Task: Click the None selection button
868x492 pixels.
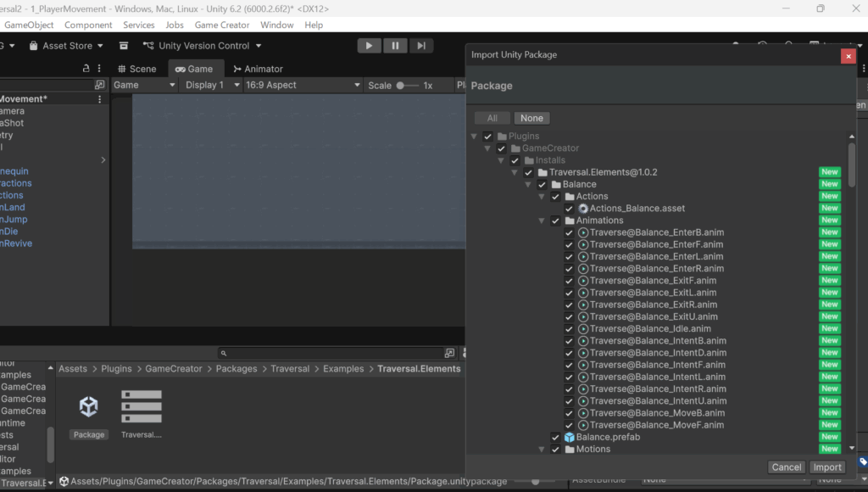Action: [531, 118]
